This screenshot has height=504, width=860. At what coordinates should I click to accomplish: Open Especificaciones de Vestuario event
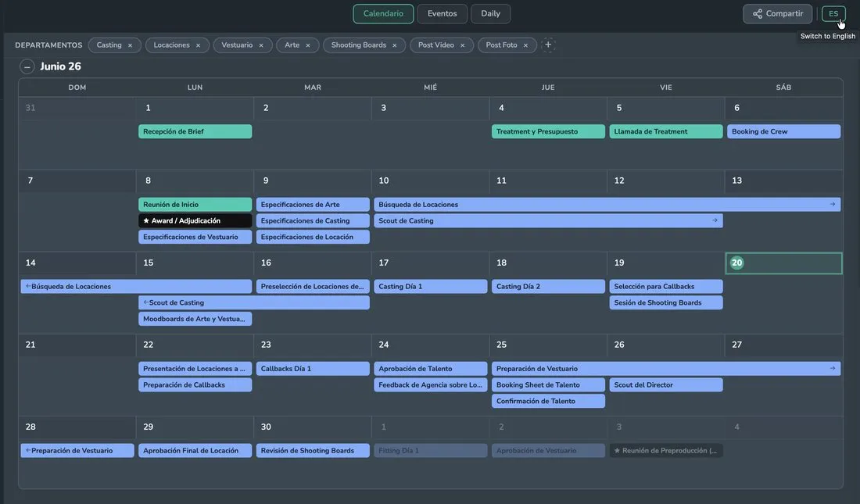click(195, 237)
